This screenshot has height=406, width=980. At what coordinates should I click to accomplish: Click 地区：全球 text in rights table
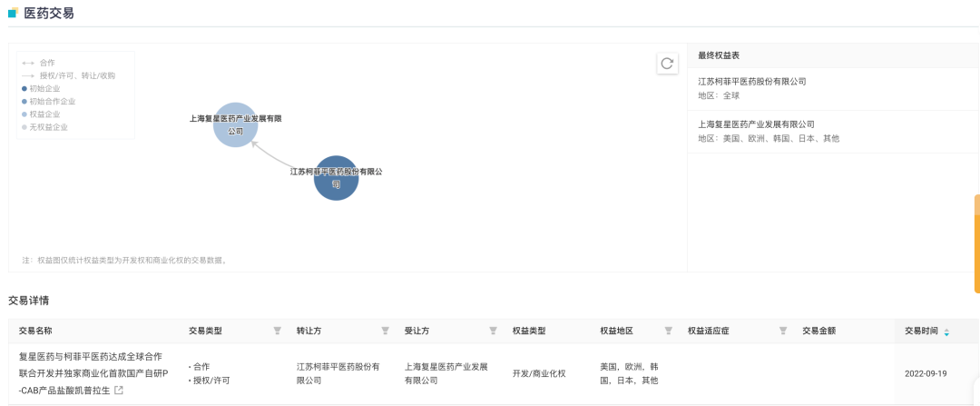(x=719, y=95)
